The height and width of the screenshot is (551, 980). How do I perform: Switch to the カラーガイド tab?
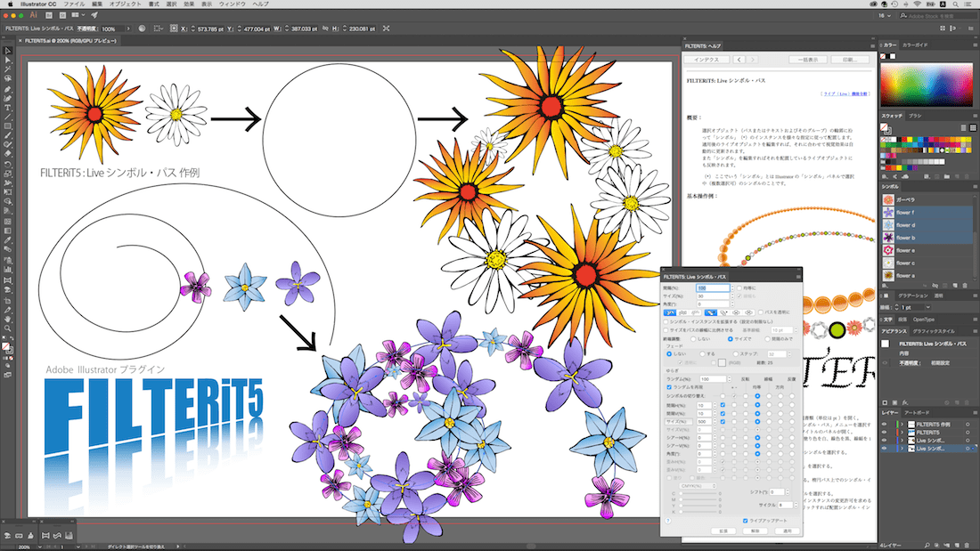(915, 45)
